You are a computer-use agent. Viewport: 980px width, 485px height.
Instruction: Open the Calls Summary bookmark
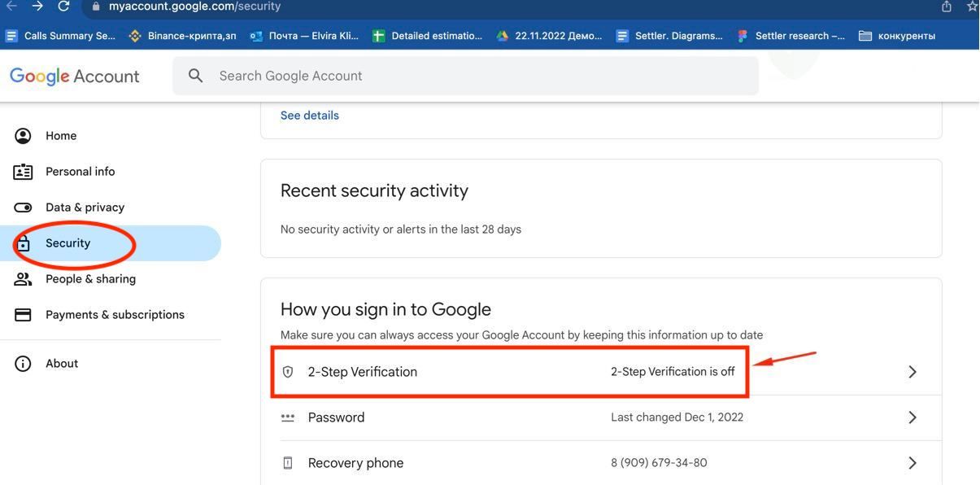(x=62, y=36)
